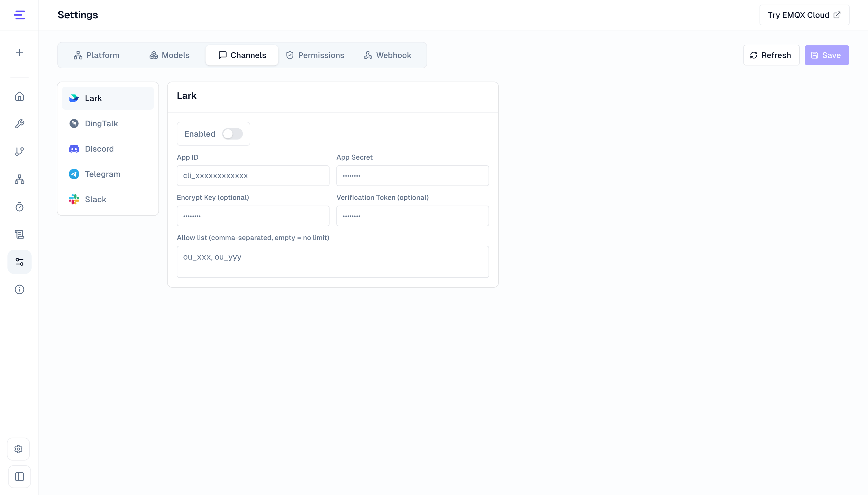The height and width of the screenshot is (495, 868).
Task: Focus the App Secret input field
Action: [x=412, y=176]
